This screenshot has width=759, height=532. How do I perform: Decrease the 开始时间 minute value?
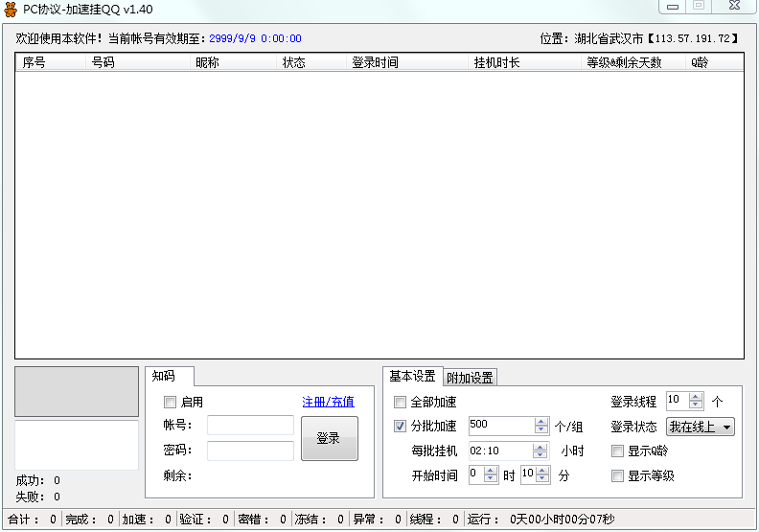543,478
